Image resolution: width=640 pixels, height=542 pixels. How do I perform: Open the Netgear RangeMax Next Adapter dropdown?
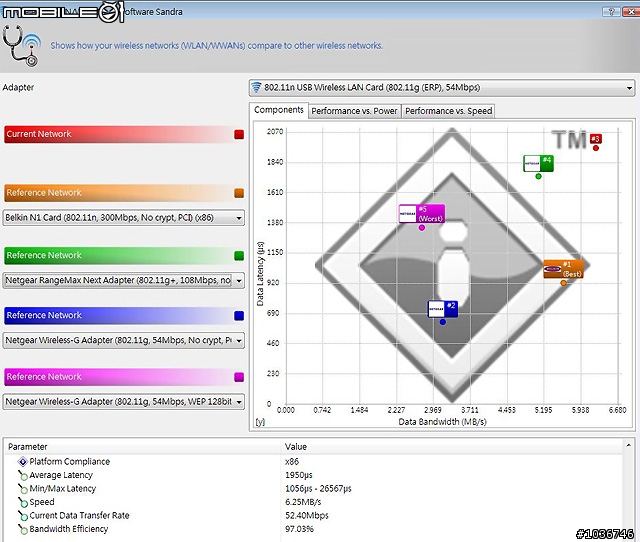[124, 280]
